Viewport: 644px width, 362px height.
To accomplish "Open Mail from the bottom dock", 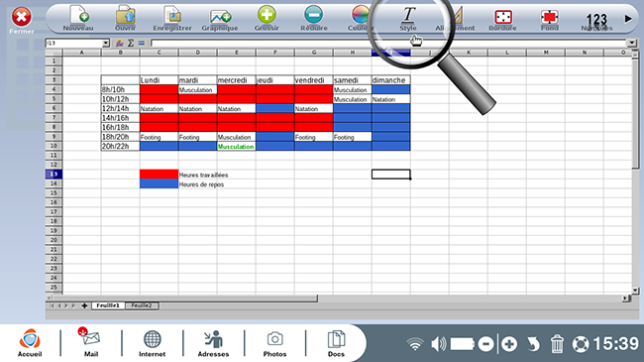I will (91, 342).
